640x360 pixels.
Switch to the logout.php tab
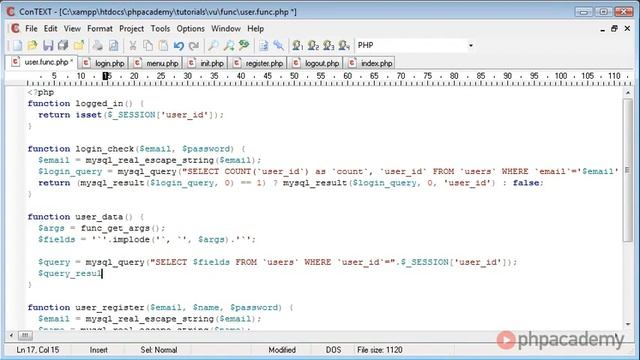click(x=317, y=63)
